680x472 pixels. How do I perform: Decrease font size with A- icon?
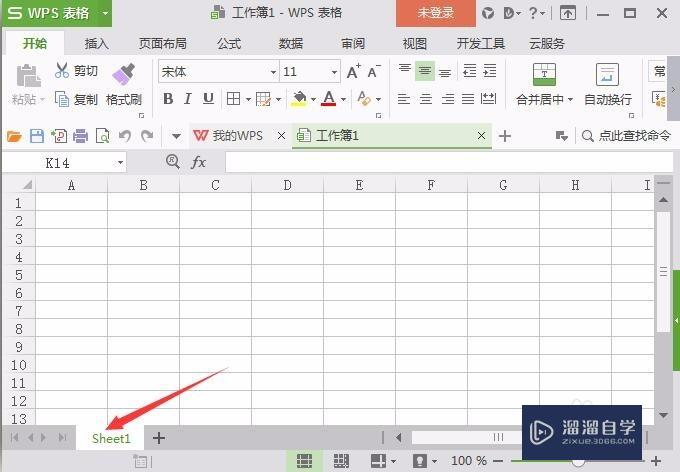tap(374, 72)
